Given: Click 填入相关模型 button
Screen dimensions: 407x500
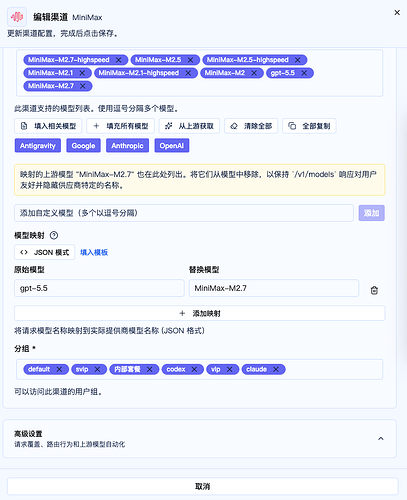Looking at the screenshot, I should click(48, 126).
